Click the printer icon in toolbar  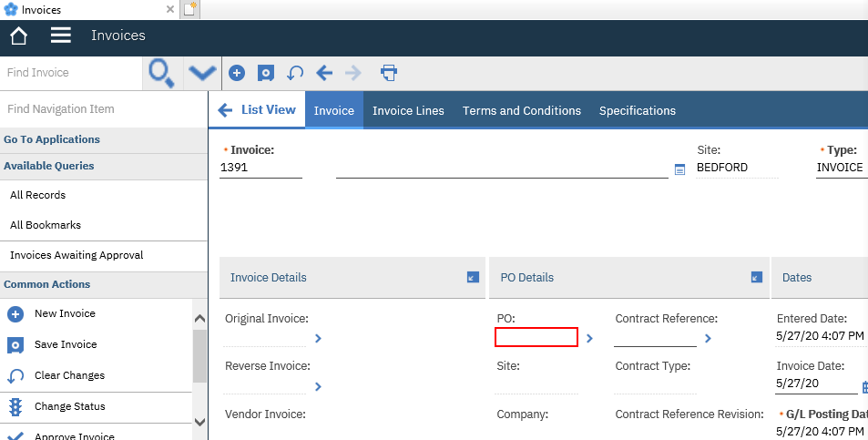click(389, 73)
